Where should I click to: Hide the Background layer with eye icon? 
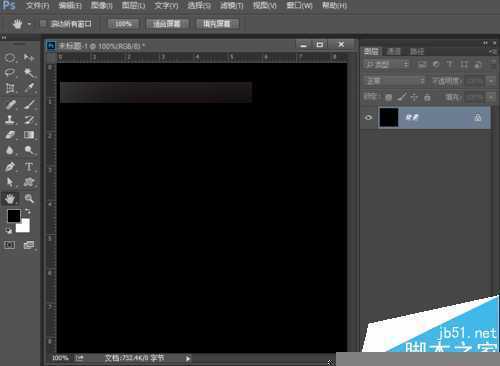click(x=368, y=117)
